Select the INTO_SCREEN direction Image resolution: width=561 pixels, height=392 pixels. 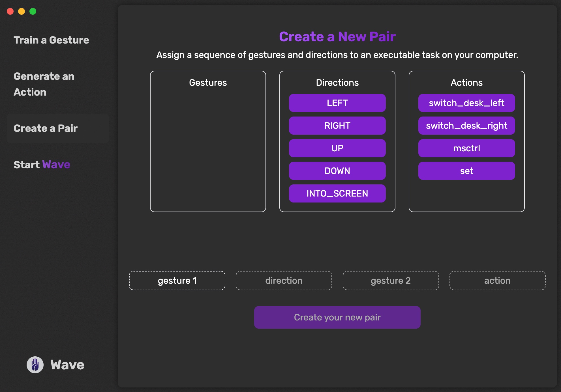(337, 193)
